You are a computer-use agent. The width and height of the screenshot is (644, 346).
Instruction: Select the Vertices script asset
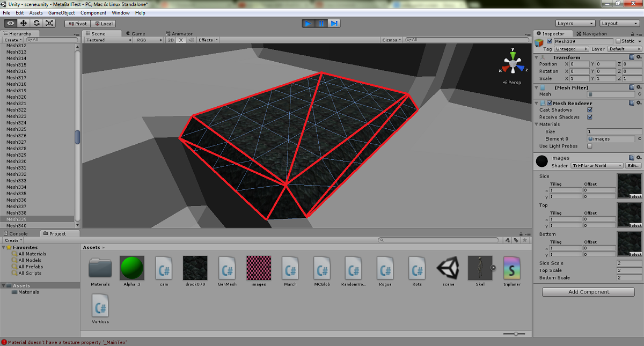tap(100, 305)
